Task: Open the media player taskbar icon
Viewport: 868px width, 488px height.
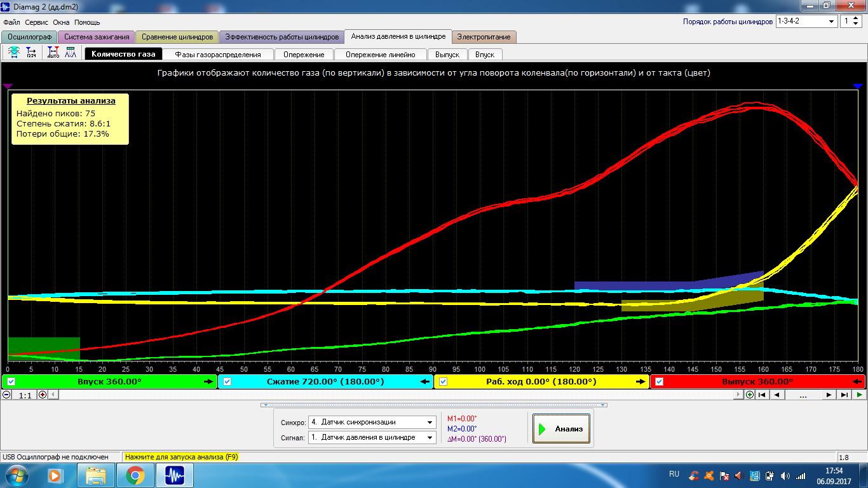Action: (55, 475)
